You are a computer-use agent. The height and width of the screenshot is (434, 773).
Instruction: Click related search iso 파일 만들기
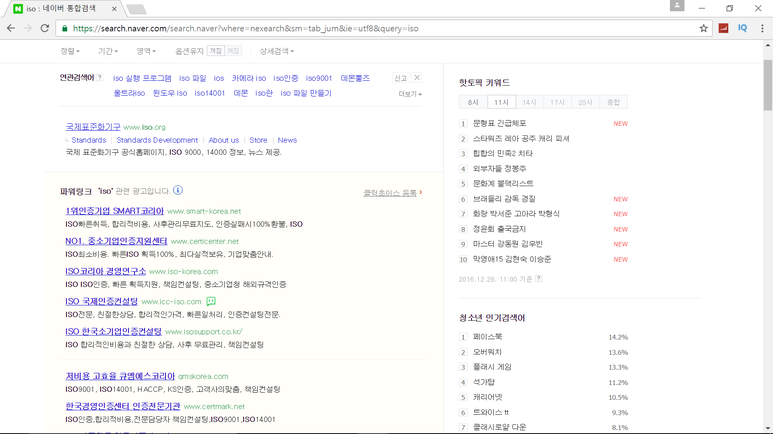coord(306,93)
